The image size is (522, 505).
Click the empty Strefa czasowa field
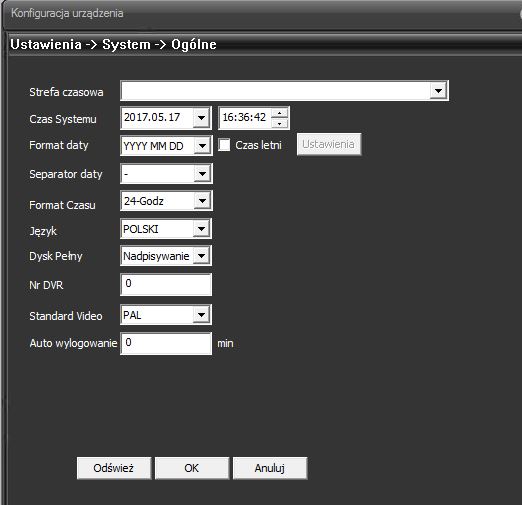[275, 91]
